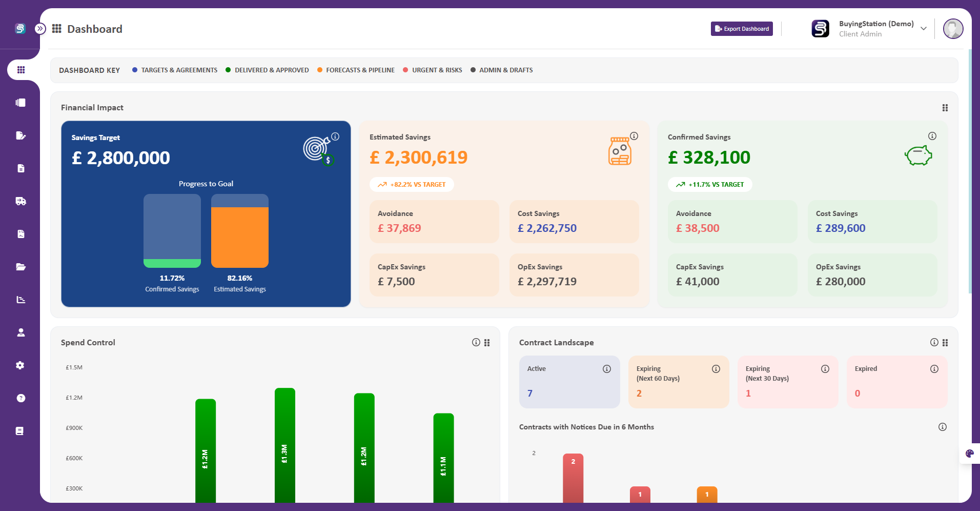The image size is (980, 511).
Task: Select the Dashboard grid item in the sidebar
Action: point(21,70)
